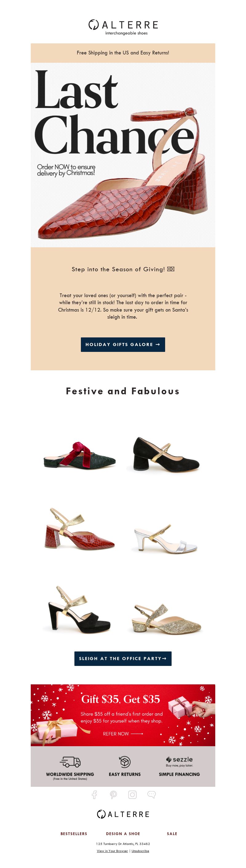Open the Bestsellers footer menu link
The image size is (246, 868).
(x=74, y=834)
